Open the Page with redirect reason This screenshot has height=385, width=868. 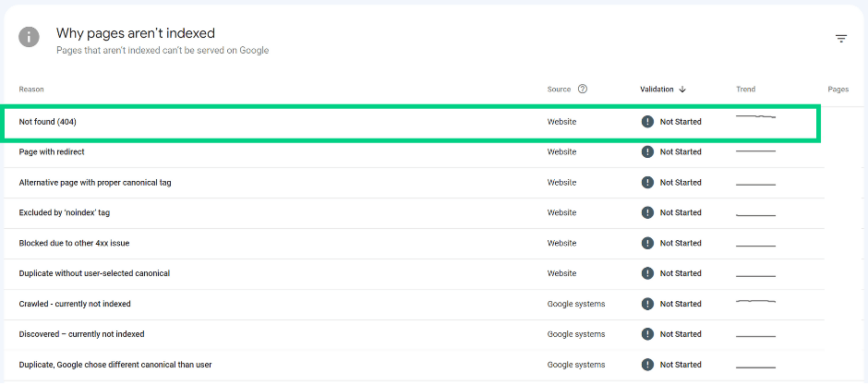click(x=52, y=151)
